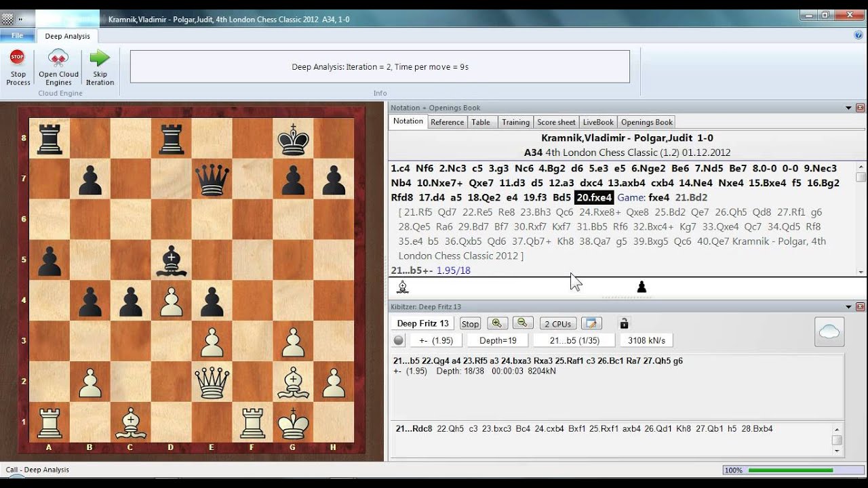Toggle the engine lock padlock icon
The image size is (868, 488).
point(625,323)
